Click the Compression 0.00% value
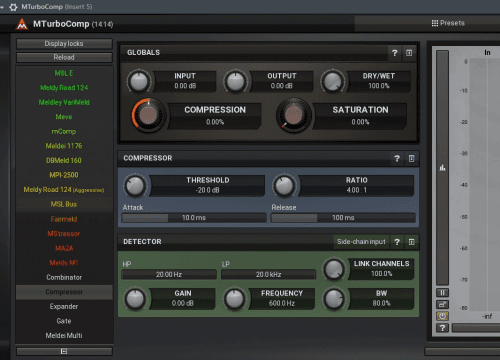Image resolution: width=500 pixels, height=360 pixels. pyautogui.click(x=215, y=122)
